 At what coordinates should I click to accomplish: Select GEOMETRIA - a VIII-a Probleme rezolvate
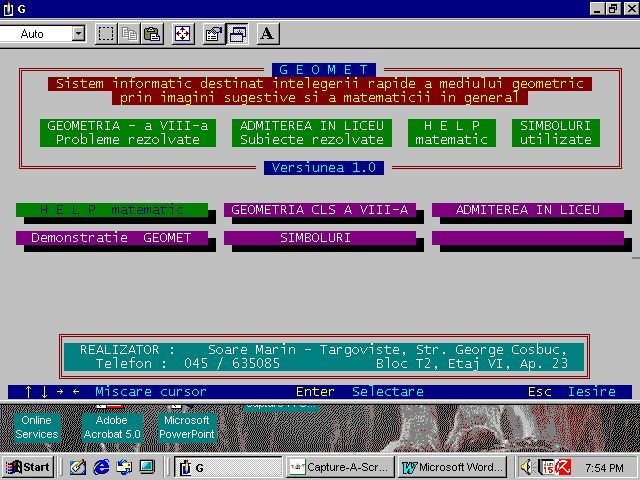(x=128, y=133)
